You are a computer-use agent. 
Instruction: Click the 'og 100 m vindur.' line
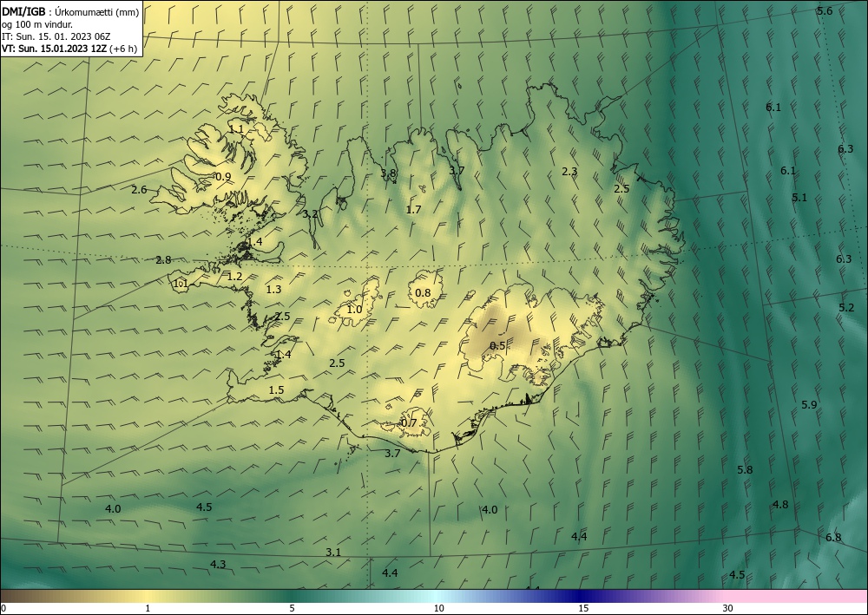[37, 24]
